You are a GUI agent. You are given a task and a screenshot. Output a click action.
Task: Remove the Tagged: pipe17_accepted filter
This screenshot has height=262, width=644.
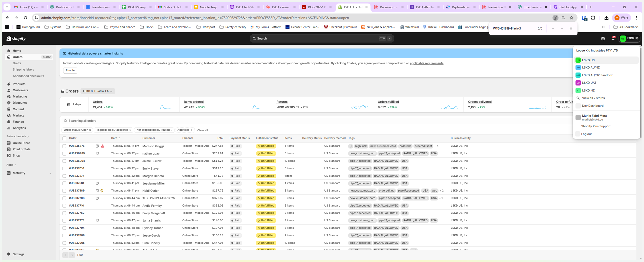click(x=130, y=130)
